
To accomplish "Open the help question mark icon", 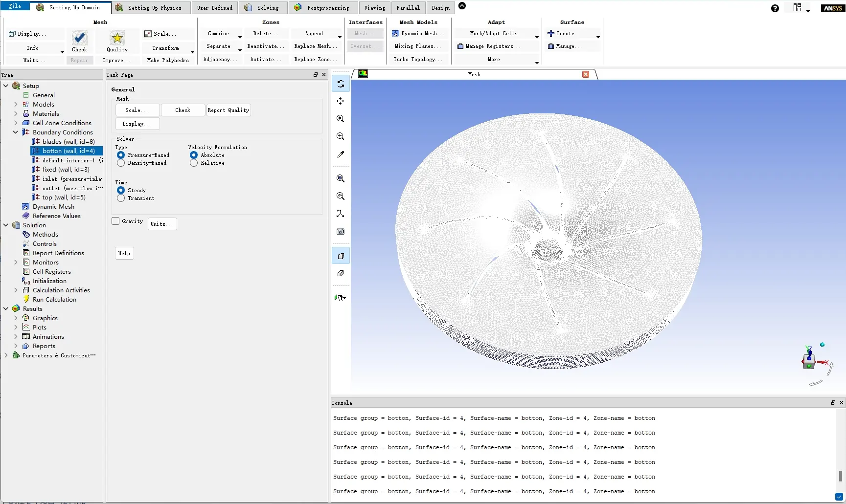I will click(x=775, y=8).
